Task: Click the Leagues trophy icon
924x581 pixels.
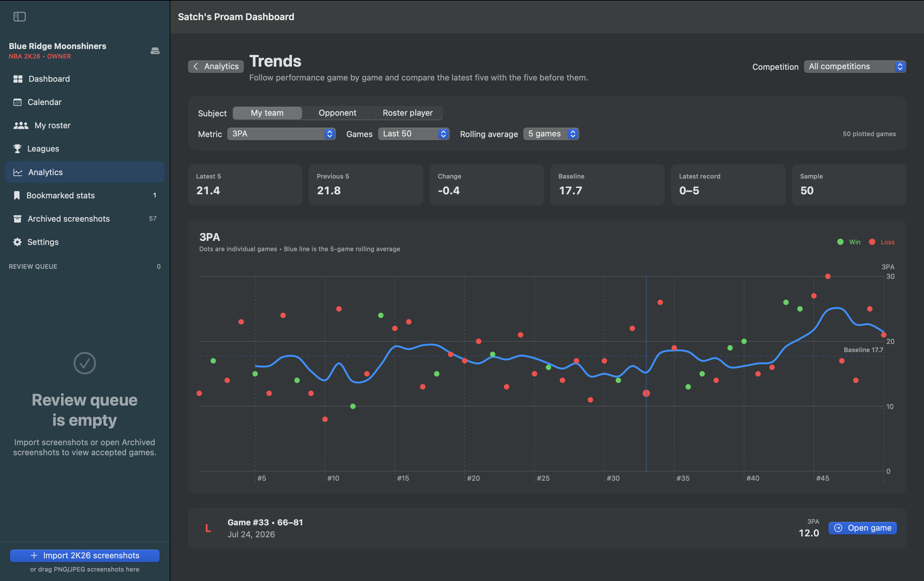Action: pyautogui.click(x=17, y=148)
